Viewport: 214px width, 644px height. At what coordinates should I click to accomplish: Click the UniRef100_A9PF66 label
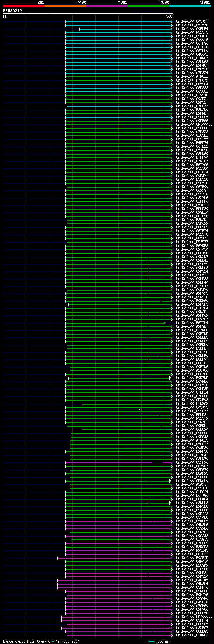pos(192,121)
